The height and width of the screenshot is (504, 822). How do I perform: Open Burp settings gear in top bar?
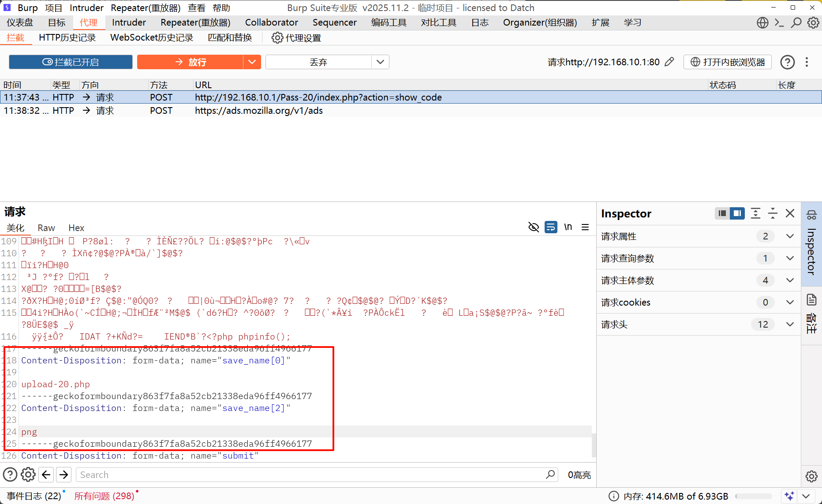(x=813, y=22)
